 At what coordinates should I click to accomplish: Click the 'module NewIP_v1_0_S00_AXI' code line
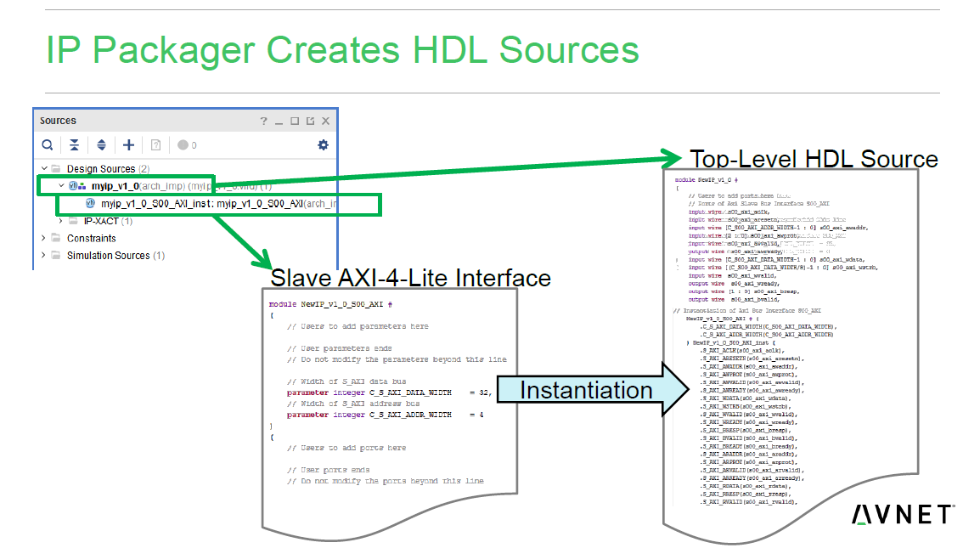[x=330, y=304]
